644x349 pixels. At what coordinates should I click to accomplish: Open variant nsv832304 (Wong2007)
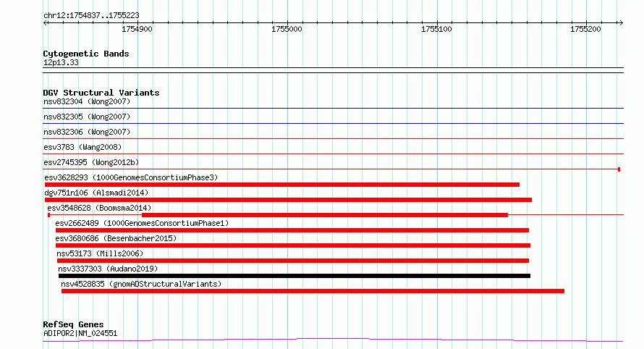tap(87, 101)
